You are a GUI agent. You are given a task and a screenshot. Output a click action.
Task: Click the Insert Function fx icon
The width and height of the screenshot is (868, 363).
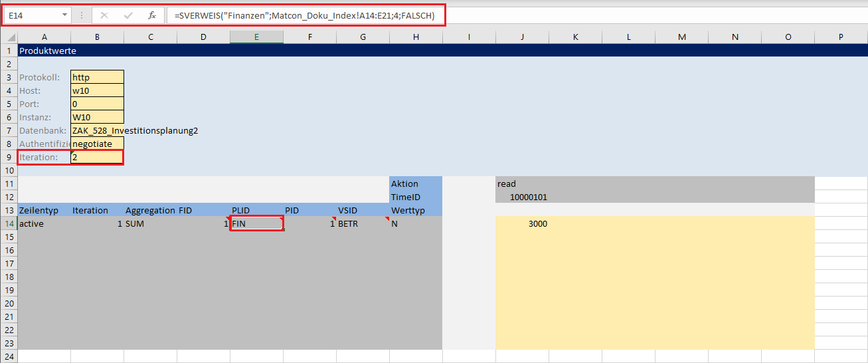click(x=152, y=15)
